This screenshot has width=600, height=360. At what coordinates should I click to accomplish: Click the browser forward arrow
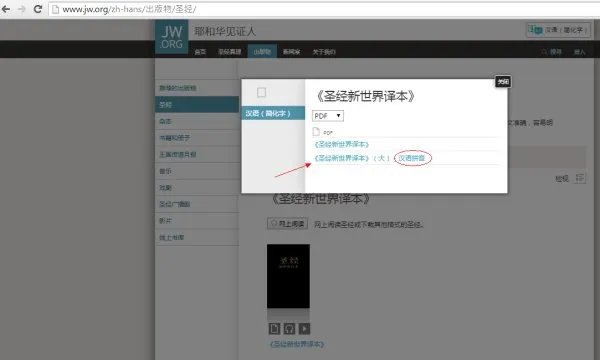[x=21, y=9]
